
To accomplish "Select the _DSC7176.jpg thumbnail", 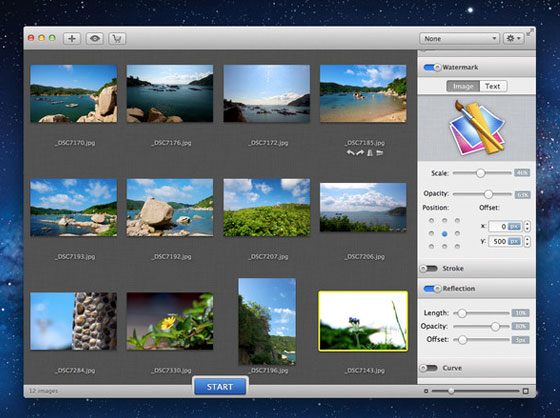I will point(170,94).
